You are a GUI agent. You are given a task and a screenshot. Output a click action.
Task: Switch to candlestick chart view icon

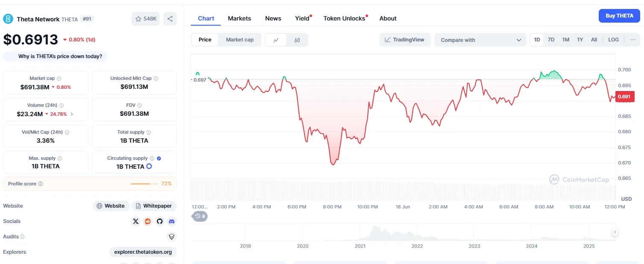(x=297, y=40)
